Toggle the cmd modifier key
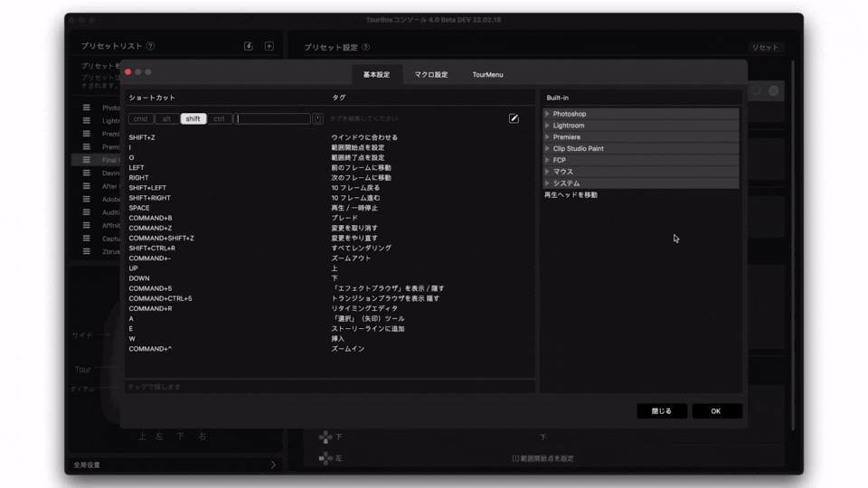Image resolution: width=868 pixels, height=488 pixels. 140,118
